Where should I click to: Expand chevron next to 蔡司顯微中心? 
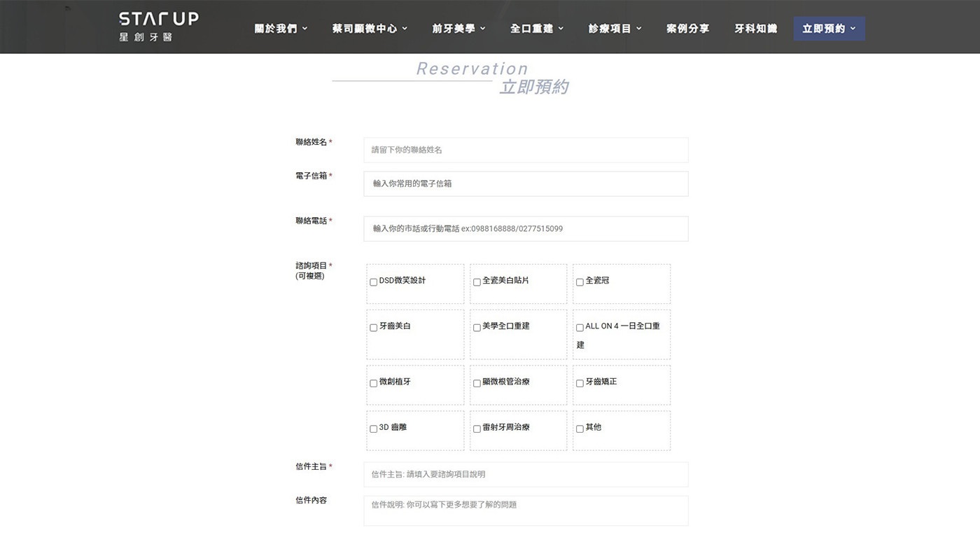click(405, 29)
